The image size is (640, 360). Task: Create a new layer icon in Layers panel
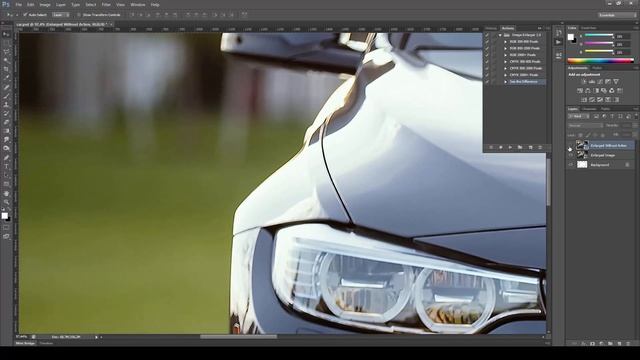point(619,344)
